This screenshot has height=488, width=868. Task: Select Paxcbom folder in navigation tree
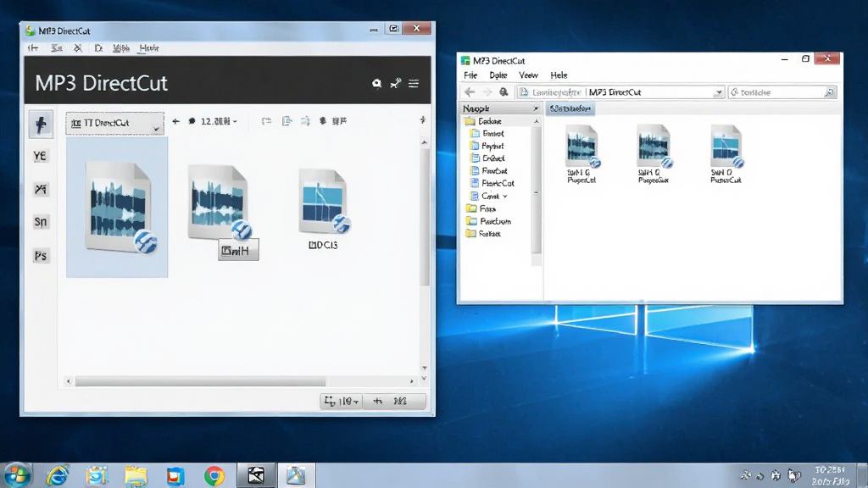[x=488, y=221]
